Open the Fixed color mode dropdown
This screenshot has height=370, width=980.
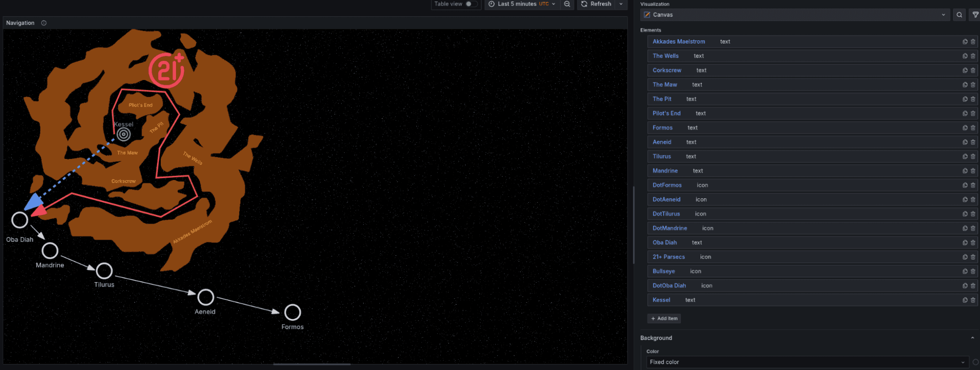coord(807,362)
